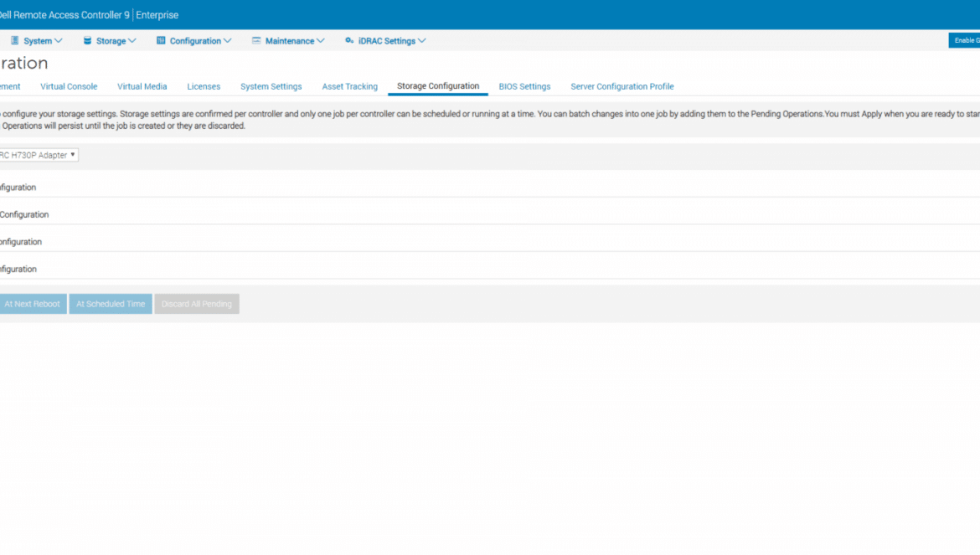Open the Maintenance menu
This screenshot has height=555, width=980.
(x=289, y=40)
